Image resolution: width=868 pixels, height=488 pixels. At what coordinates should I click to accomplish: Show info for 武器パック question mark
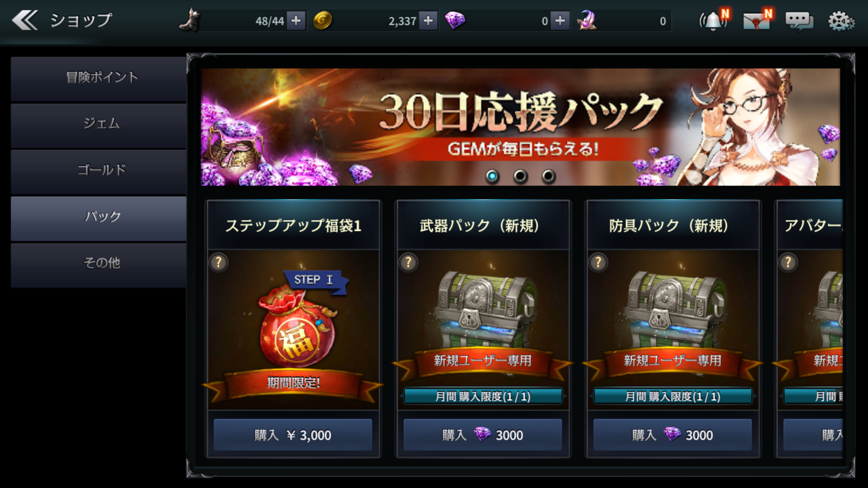[409, 262]
